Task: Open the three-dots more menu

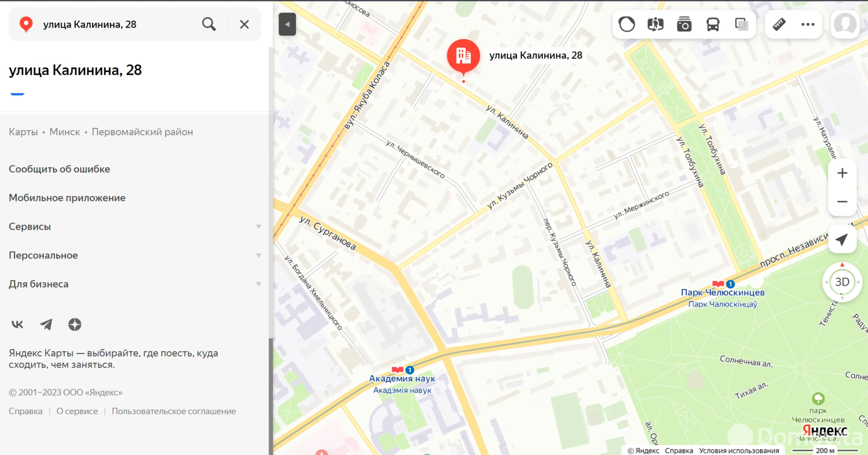Action: [808, 24]
